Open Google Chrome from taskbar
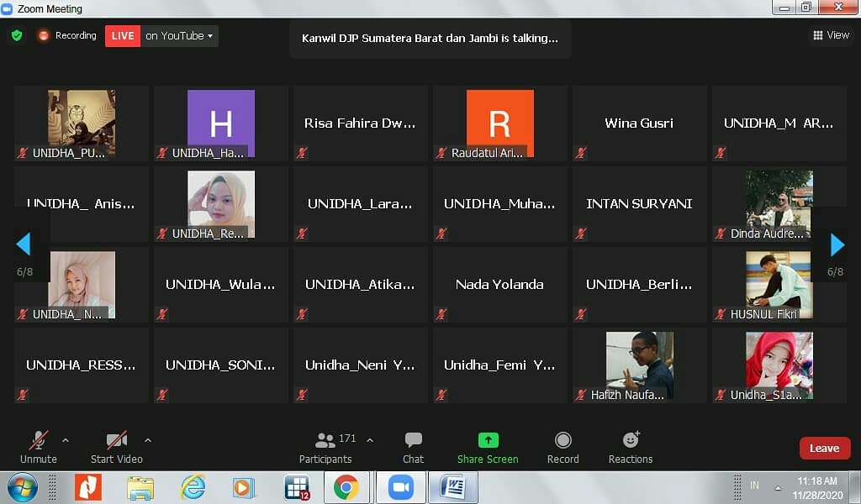The width and height of the screenshot is (861, 504). [346, 487]
